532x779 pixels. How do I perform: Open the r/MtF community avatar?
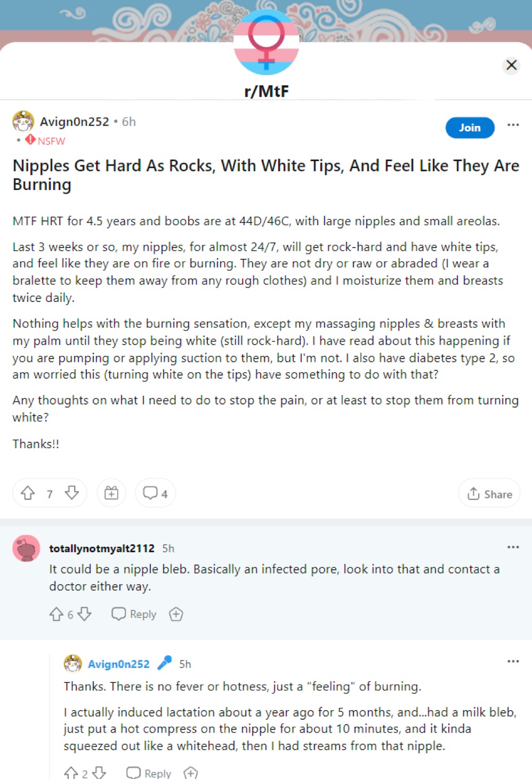pos(266,42)
